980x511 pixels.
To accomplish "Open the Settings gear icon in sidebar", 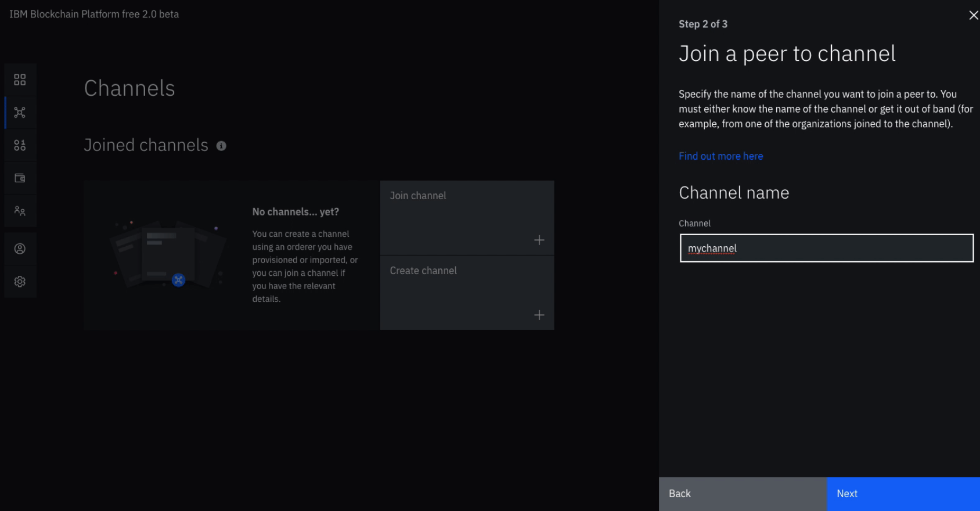I will (x=20, y=282).
